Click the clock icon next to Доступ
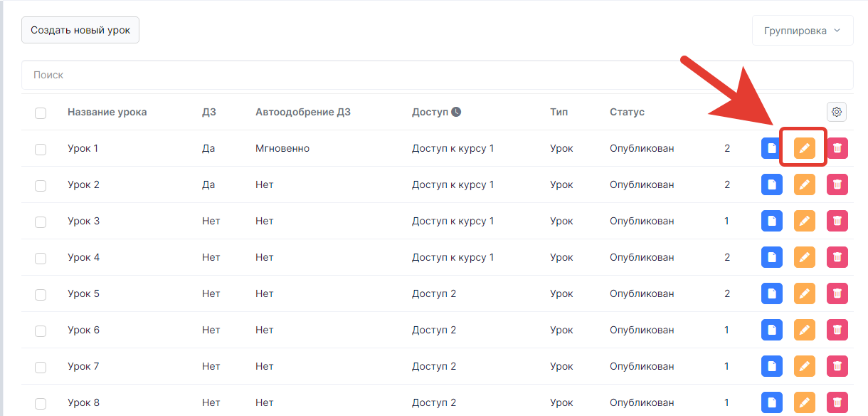Screen dimensions: 868x416 click(457, 112)
